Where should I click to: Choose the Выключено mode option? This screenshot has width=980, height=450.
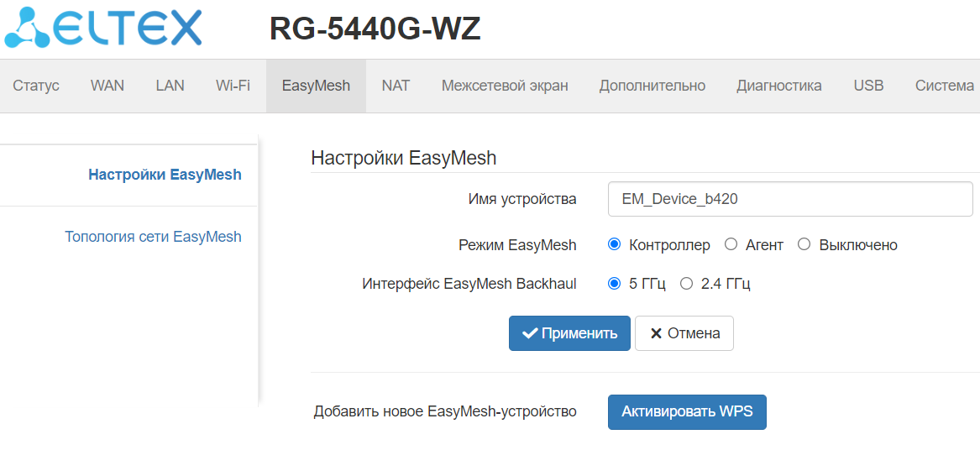point(804,244)
